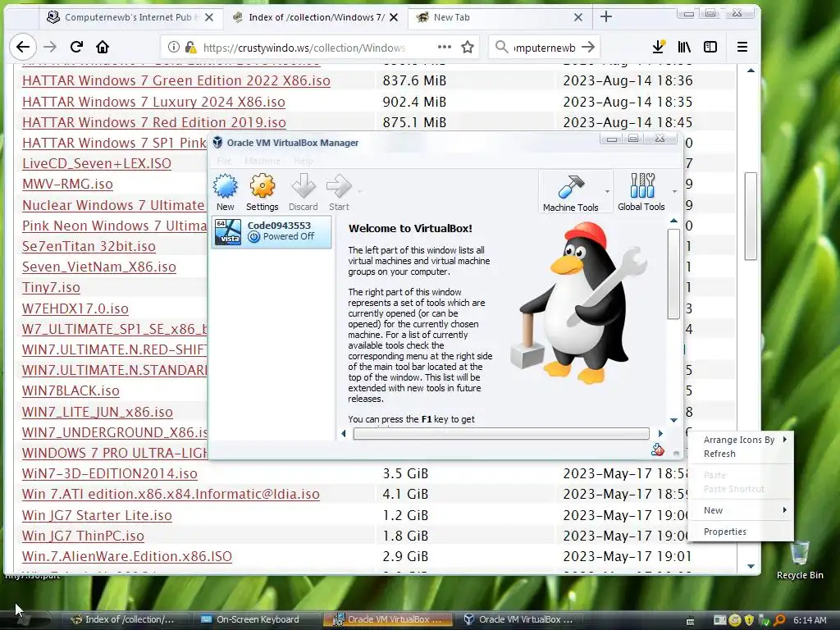
Task: Click the search arrow to submit query
Action: tap(587, 47)
